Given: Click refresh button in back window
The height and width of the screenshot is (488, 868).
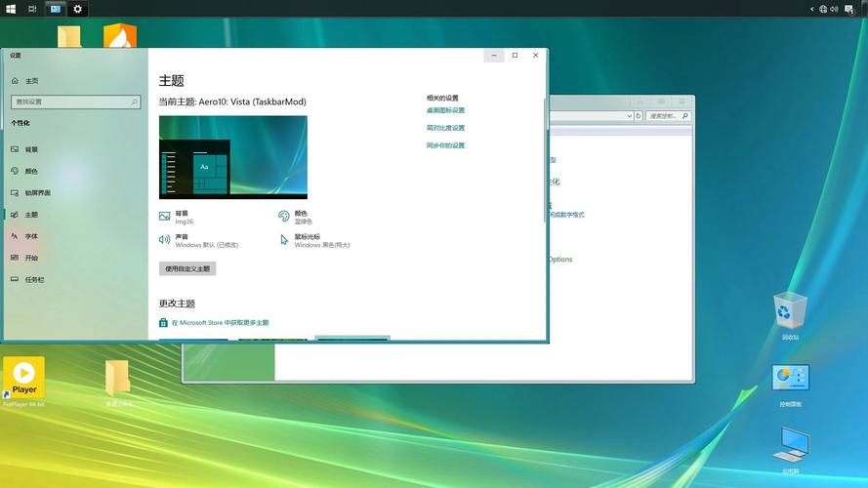Looking at the screenshot, I should tap(639, 116).
